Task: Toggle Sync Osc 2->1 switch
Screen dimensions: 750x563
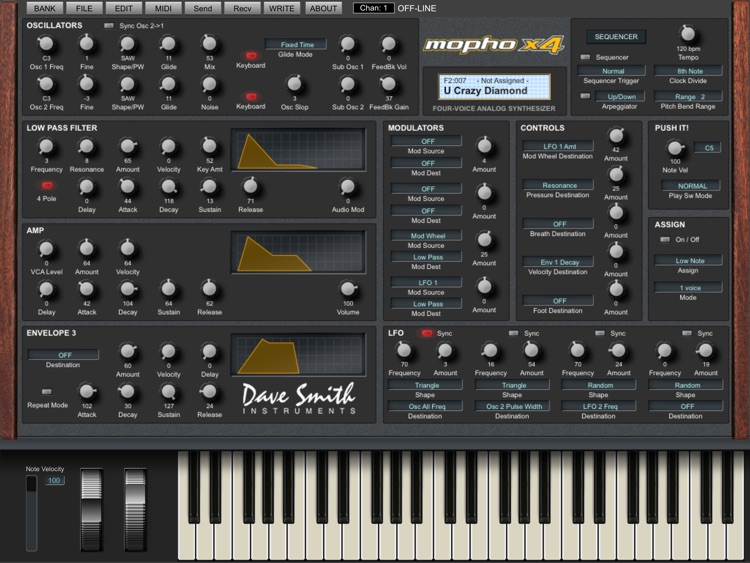Action: pyautogui.click(x=109, y=26)
